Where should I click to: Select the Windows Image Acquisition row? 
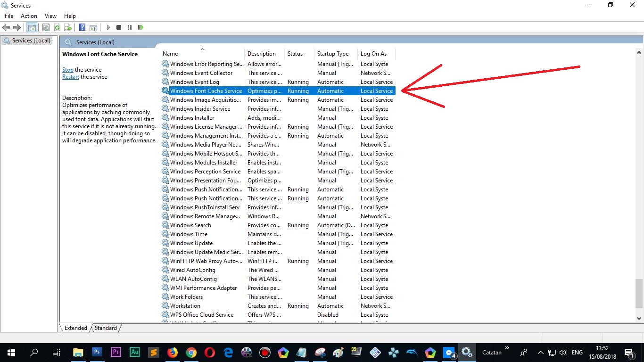[x=278, y=100]
